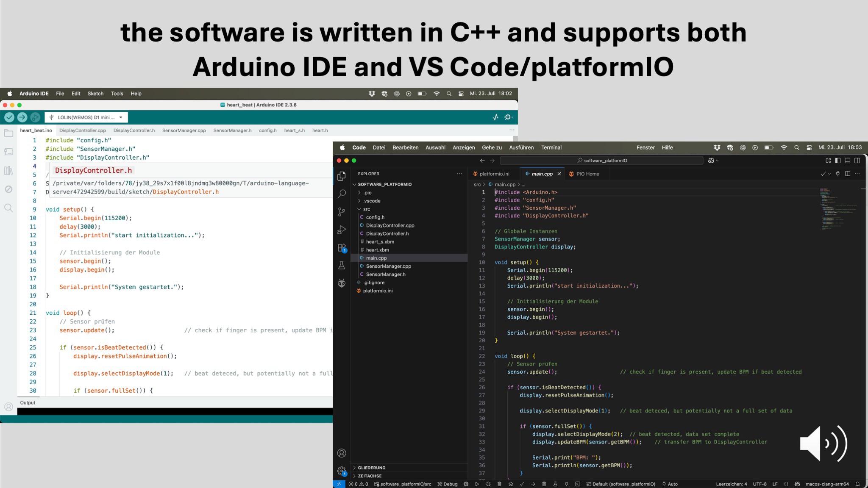Toggle VS Code bottom panel layout button
868x488 pixels.
tap(848, 161)
